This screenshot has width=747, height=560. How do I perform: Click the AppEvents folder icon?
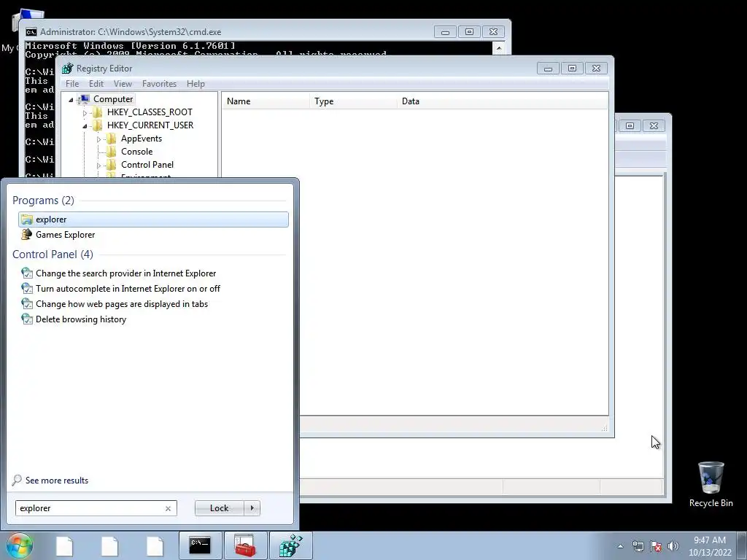[x=111, y=139]
